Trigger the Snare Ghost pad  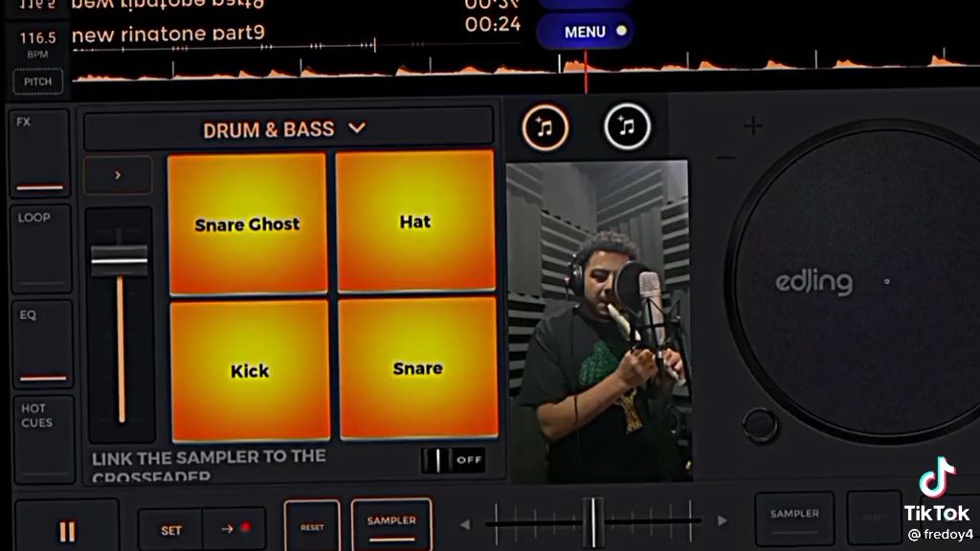(x=247, y=224)
